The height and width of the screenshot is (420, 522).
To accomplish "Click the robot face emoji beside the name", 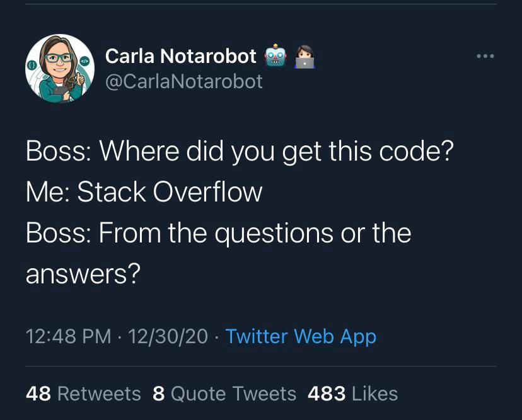I will point(275,57).
